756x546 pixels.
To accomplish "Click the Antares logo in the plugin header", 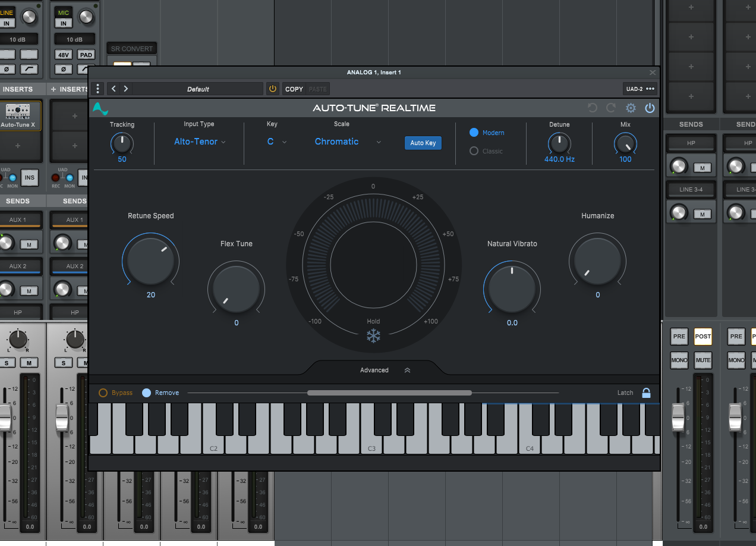I will (100, 108).
